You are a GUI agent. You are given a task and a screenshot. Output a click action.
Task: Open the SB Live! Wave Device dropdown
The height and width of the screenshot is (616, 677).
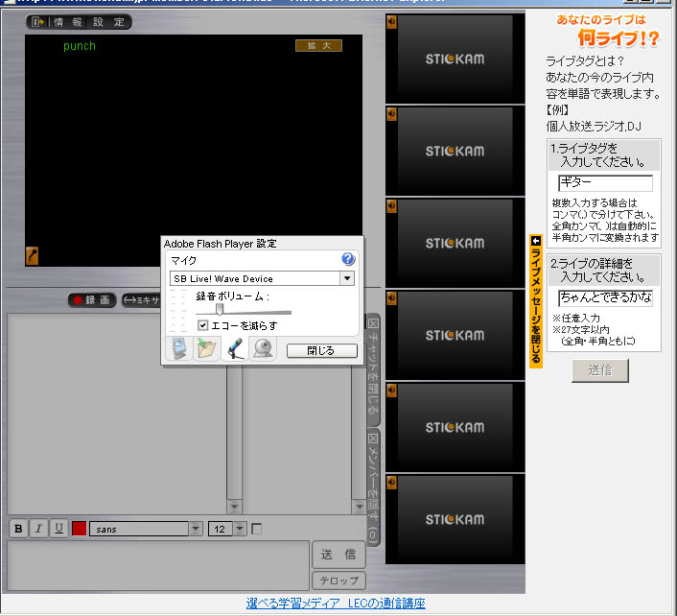tap(347, 278)
